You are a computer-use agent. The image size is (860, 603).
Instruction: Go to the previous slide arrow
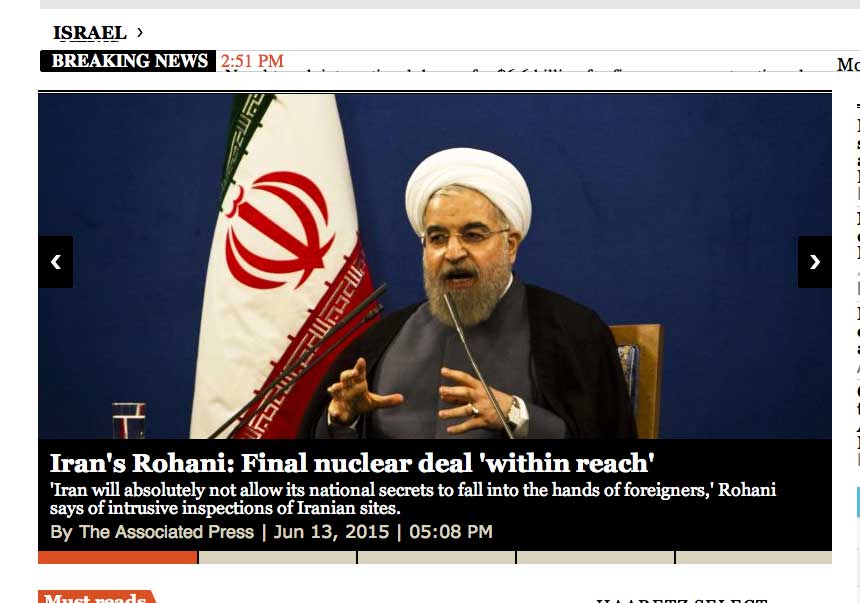point(55,262)
